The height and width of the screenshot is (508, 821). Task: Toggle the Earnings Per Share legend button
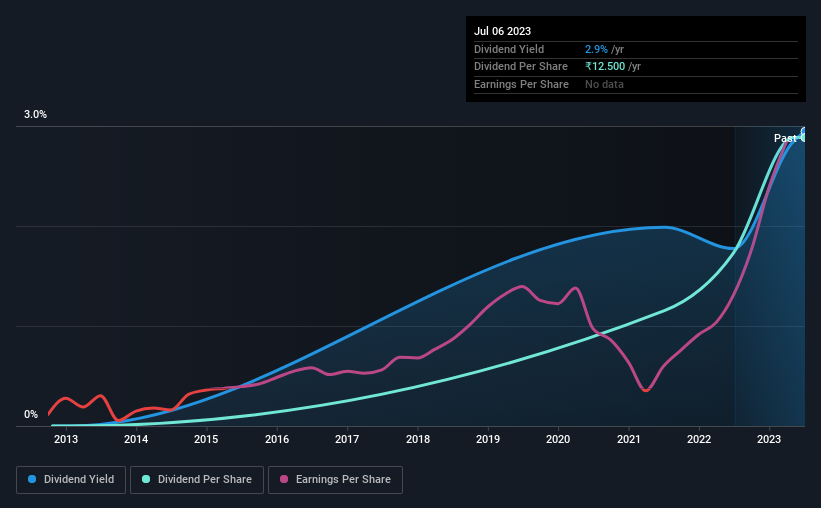point(335,480)
